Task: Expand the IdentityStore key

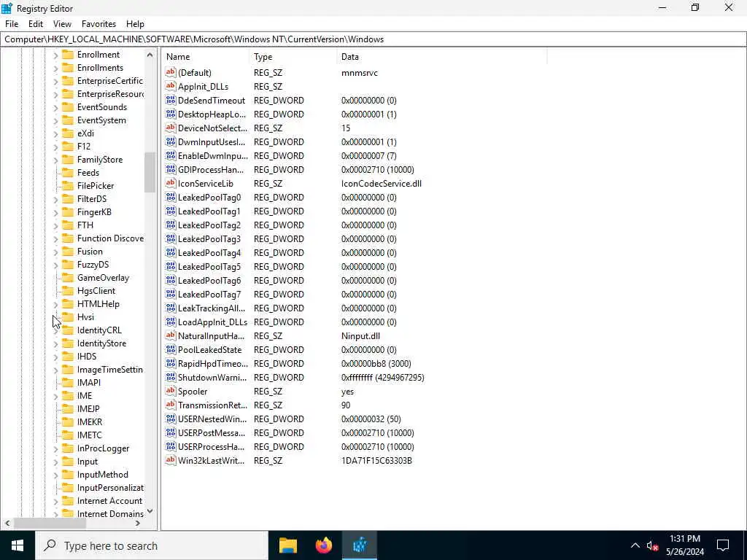Action: [x=55, y=344]
